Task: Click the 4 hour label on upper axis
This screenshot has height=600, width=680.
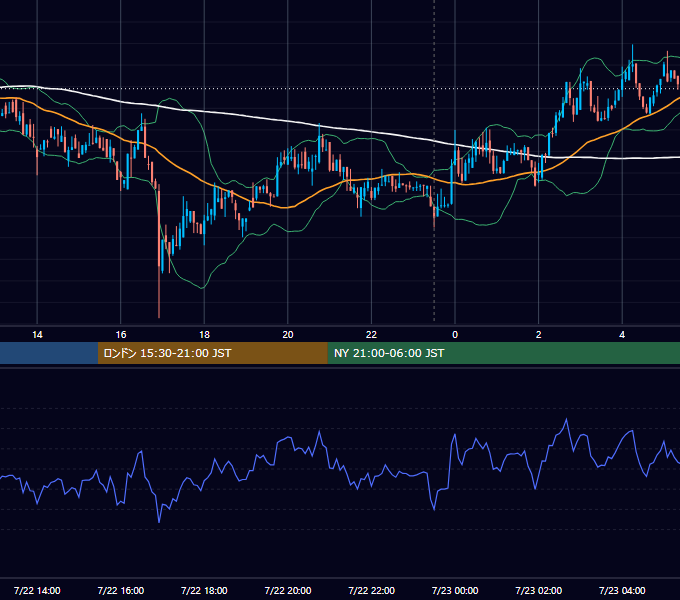Action: (x=622, y=335)
